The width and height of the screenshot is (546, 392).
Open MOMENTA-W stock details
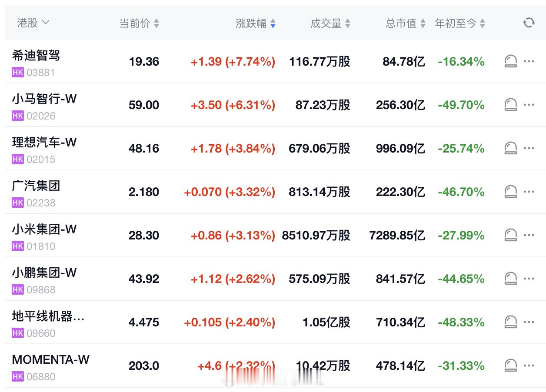pyautogui.click(x=51, y=359)
